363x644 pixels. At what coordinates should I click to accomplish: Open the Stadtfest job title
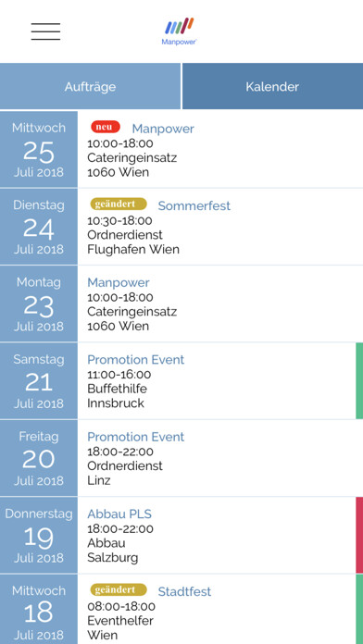[184, 592]
